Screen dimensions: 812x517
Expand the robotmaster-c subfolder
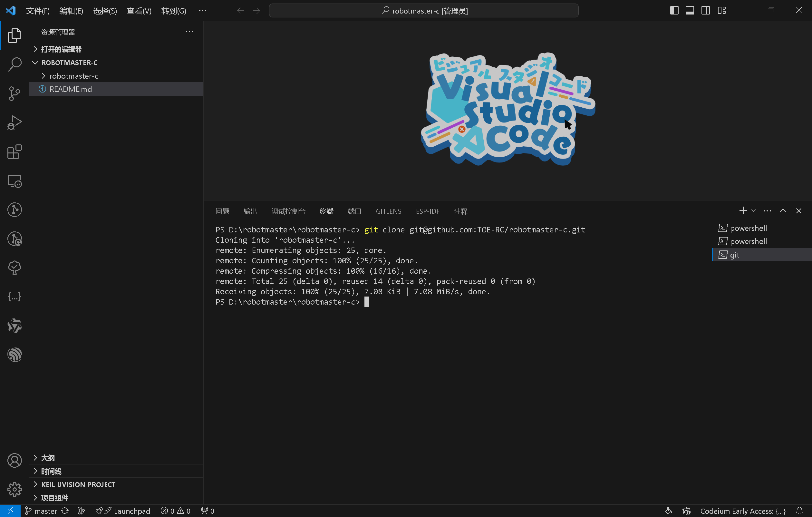[x=116, y=76]
